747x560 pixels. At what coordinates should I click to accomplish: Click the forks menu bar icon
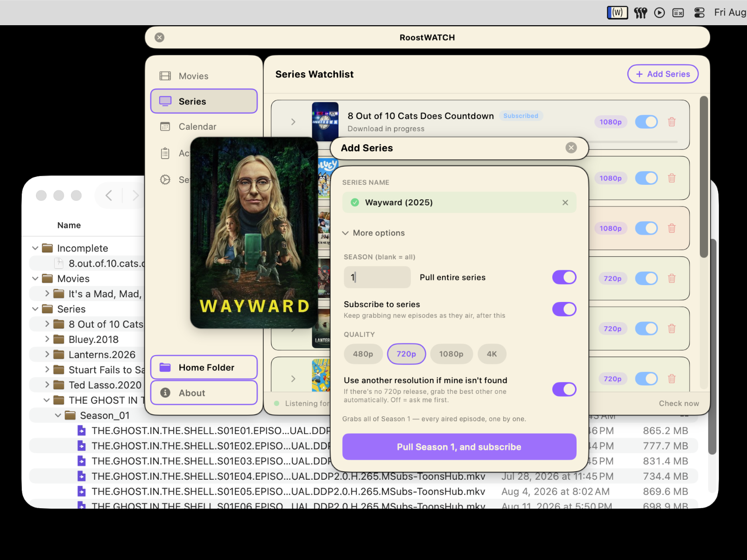point(641,13)
